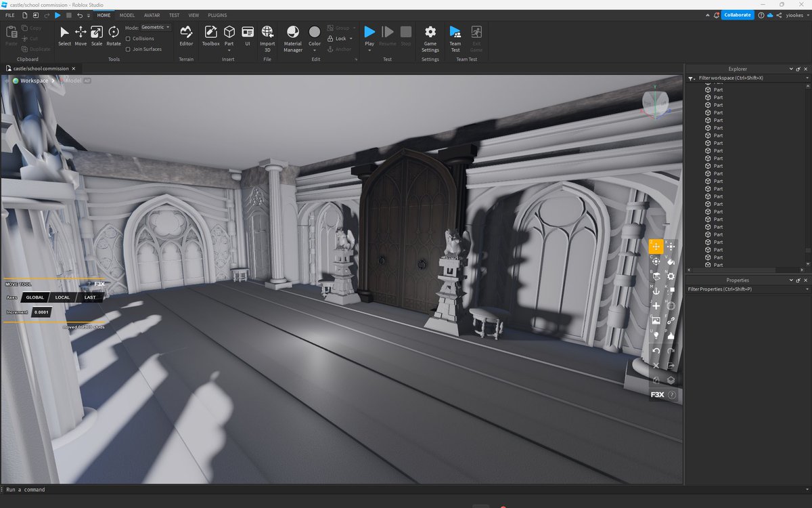Enable the Collisions checkbox
Image resolution: width=812 pixels, height=508 pixels.
[129, 39]
